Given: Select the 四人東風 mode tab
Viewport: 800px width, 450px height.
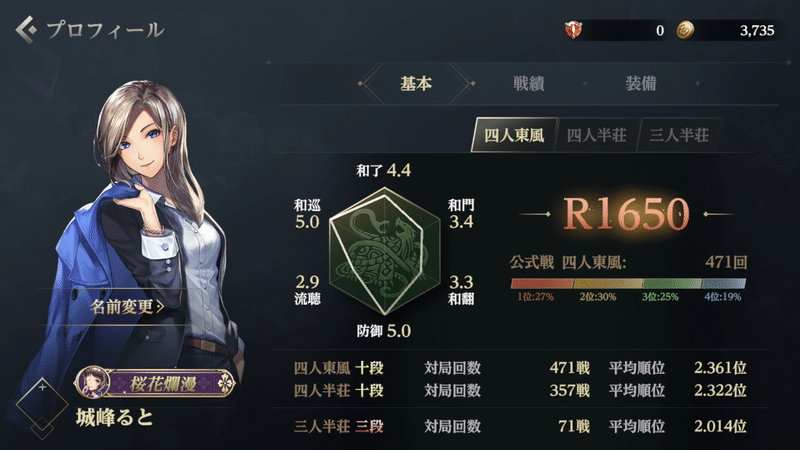Looking at the screenshot, I should tap(514, 135).
